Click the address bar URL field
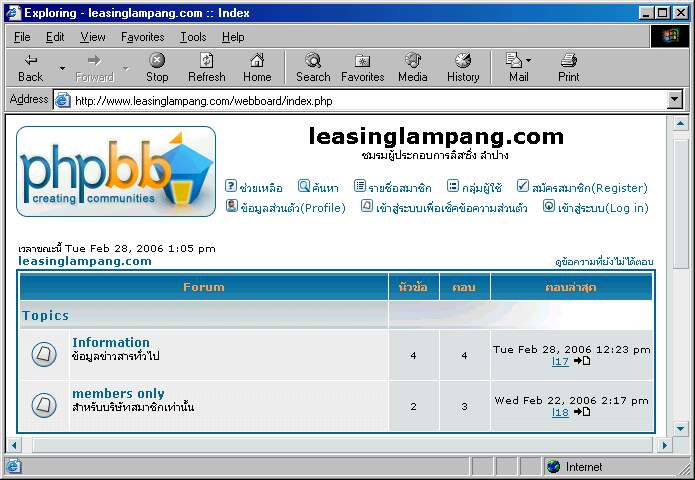 [360, 100]
